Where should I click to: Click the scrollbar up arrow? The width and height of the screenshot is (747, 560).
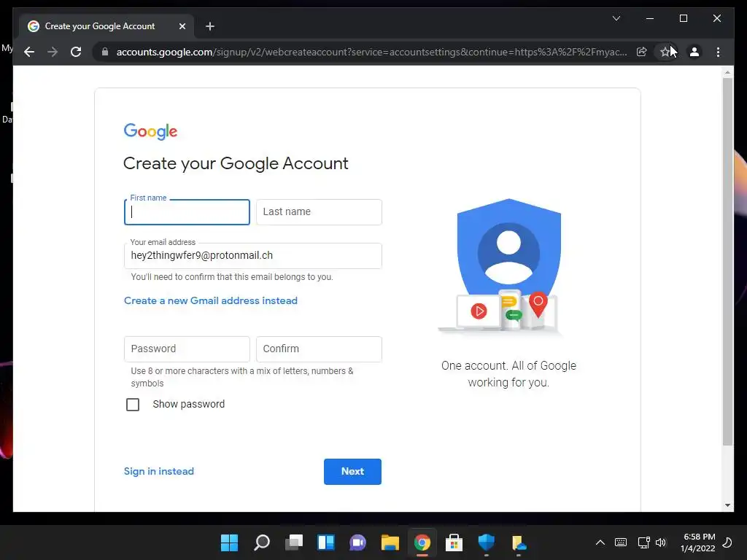tap(727, 72)
